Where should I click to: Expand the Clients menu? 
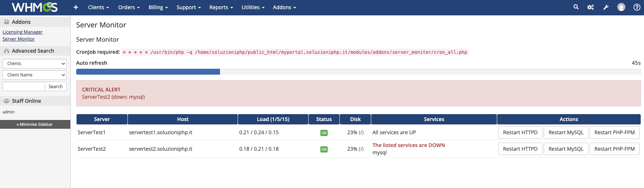click(98, 7)
